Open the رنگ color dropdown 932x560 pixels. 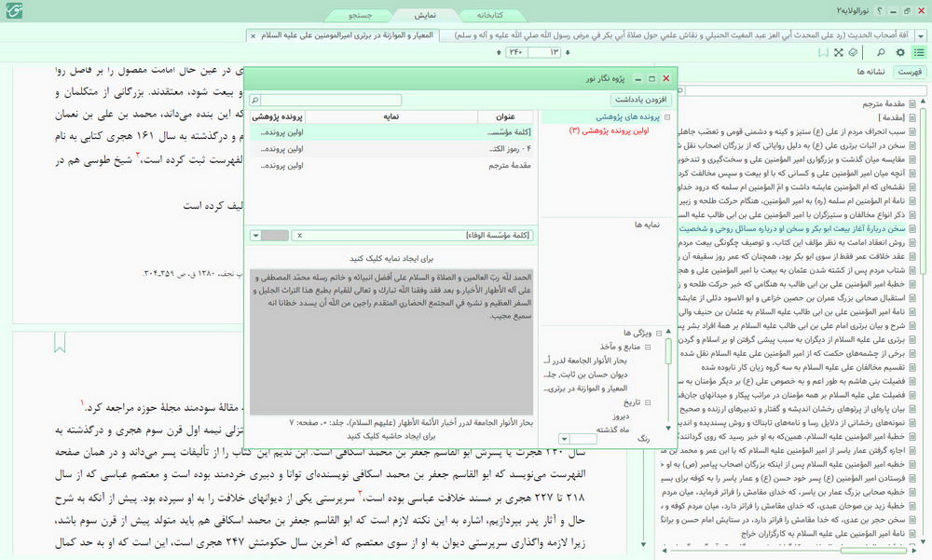[x=564, y=439]
